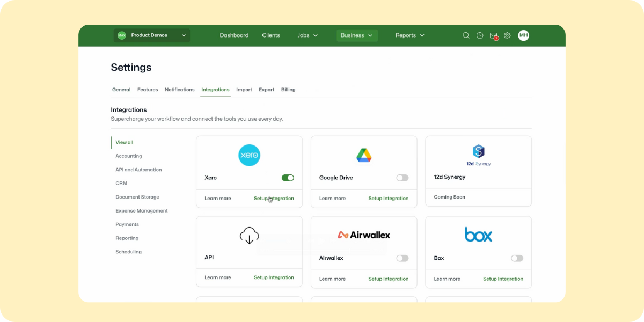Filter by Payments category
The image size is (644, 322).
point(127,224)
